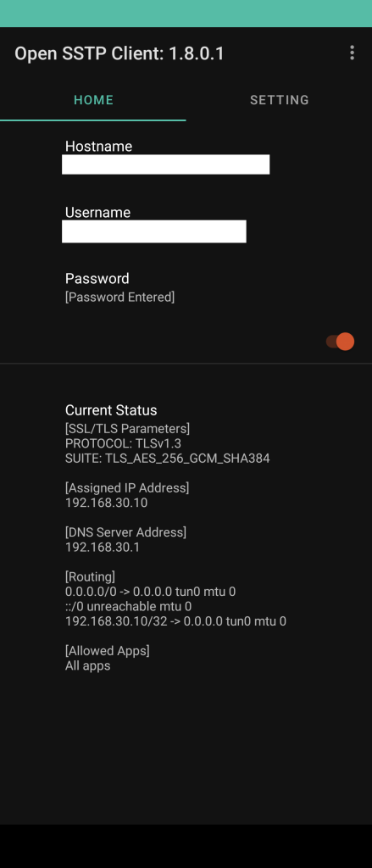The height and width of the screenshot is (868, 372).
Task: Click the TLS_AES_256_GCM_SHA384 suite line
Action: [x=168, y=459]
